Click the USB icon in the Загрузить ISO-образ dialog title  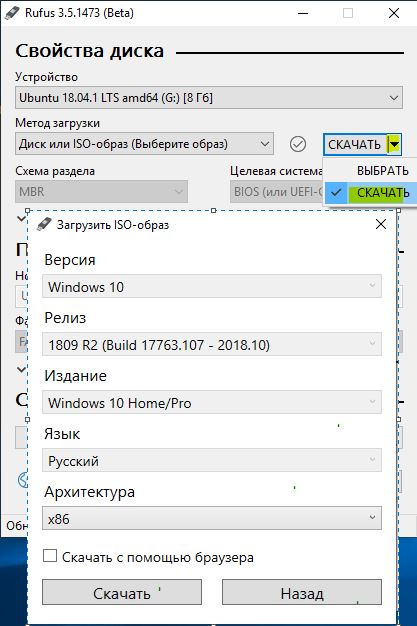[44, 224]
